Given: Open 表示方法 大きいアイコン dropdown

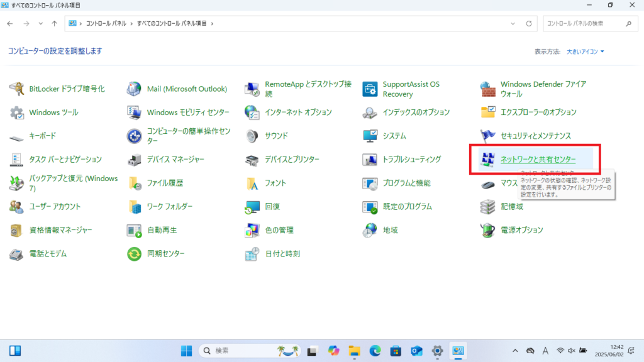Looking at the screenshot, I should (586, 52).
